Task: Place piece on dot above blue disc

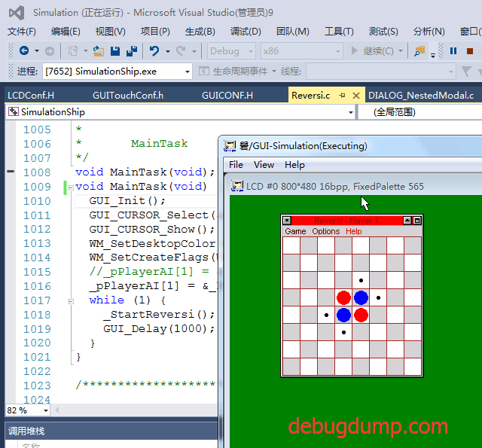Action: click(x=361, y=280)
